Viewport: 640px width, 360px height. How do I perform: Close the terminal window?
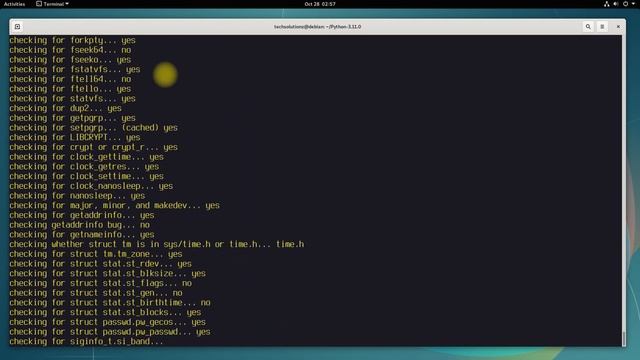618,27
